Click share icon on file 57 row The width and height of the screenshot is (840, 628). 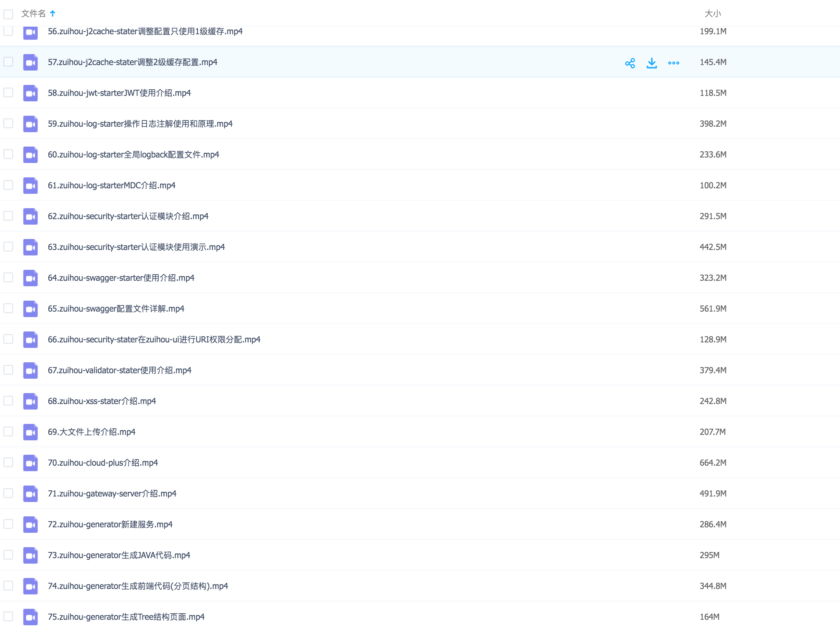coord(630,63)
